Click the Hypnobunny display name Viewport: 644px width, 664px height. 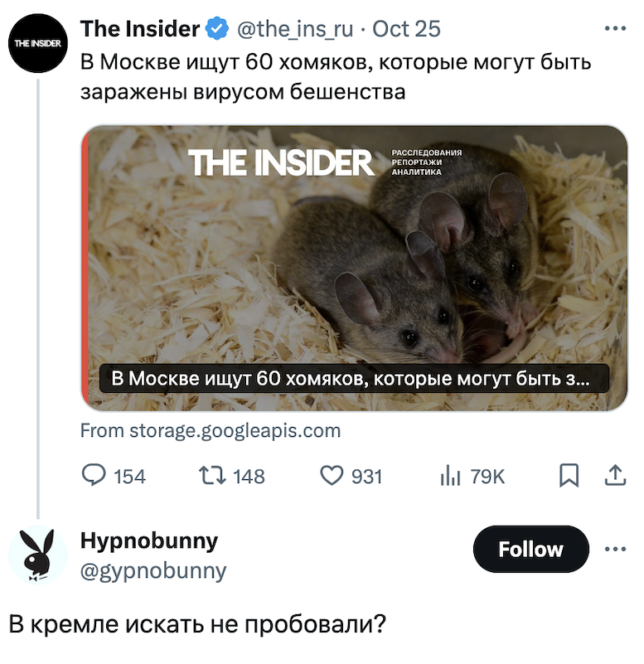pos(149,541)
